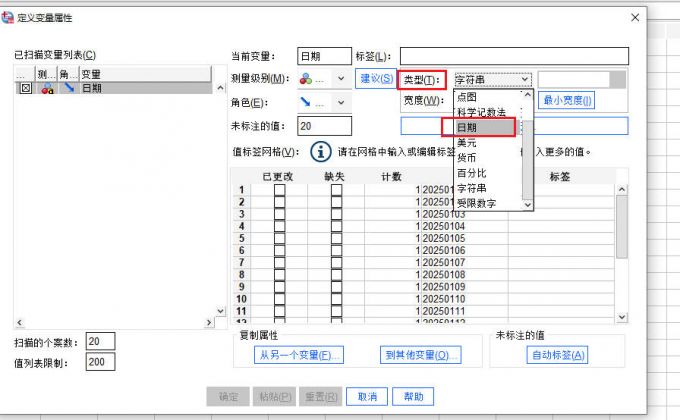Screen dimensions: 680x420
Task: Click the nominal measure icon in variable row
Action: click(x=47, y=88)
